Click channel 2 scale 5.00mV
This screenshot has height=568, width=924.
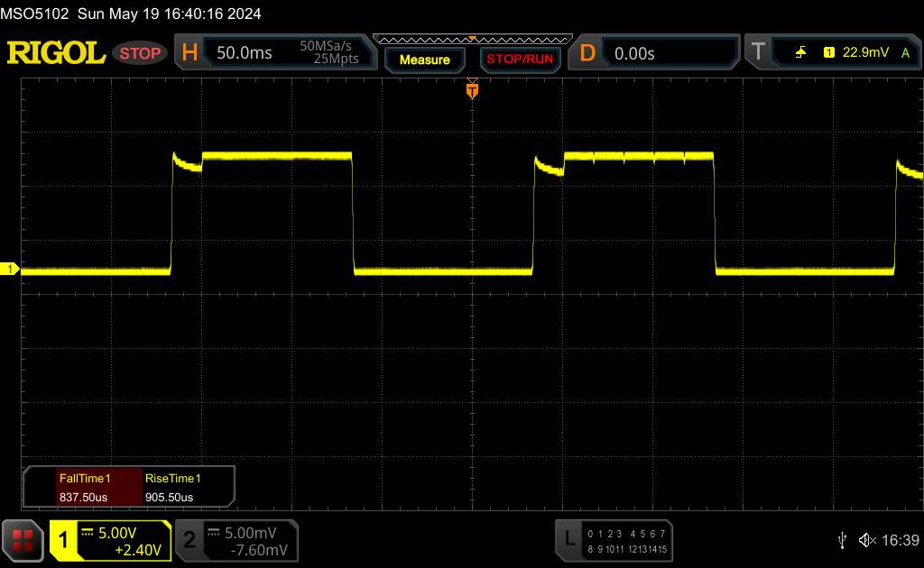pos(251,533)
